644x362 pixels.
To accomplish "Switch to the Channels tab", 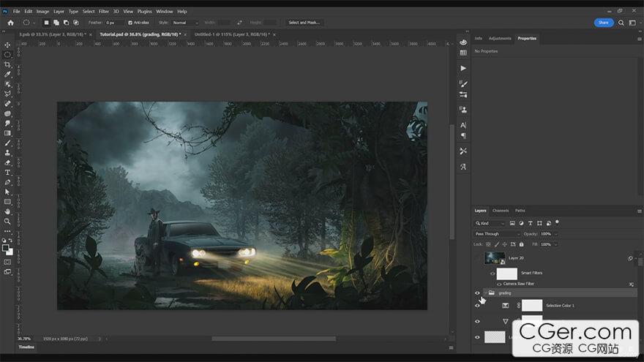I will (501, 211).
